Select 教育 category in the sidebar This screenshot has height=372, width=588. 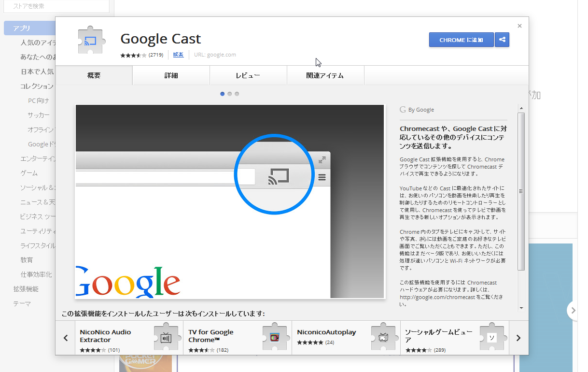point(27,260)
